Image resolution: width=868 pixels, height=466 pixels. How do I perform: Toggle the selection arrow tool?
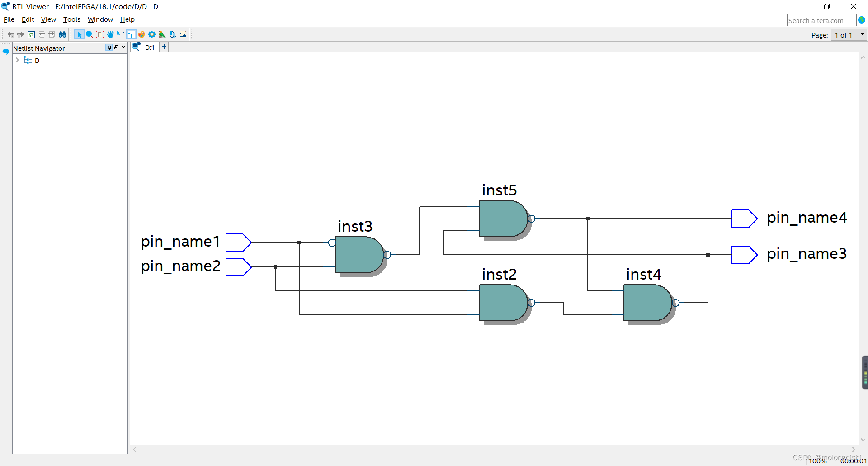click(80, 34)
